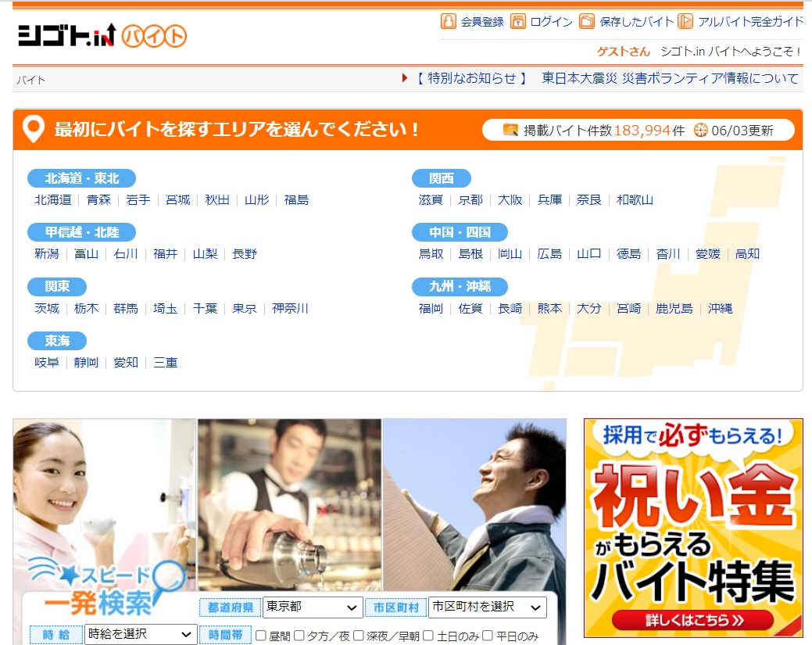Choose 兵庫 prefecture link
Viewport: 812px width, 645px height.
[550, 200]
